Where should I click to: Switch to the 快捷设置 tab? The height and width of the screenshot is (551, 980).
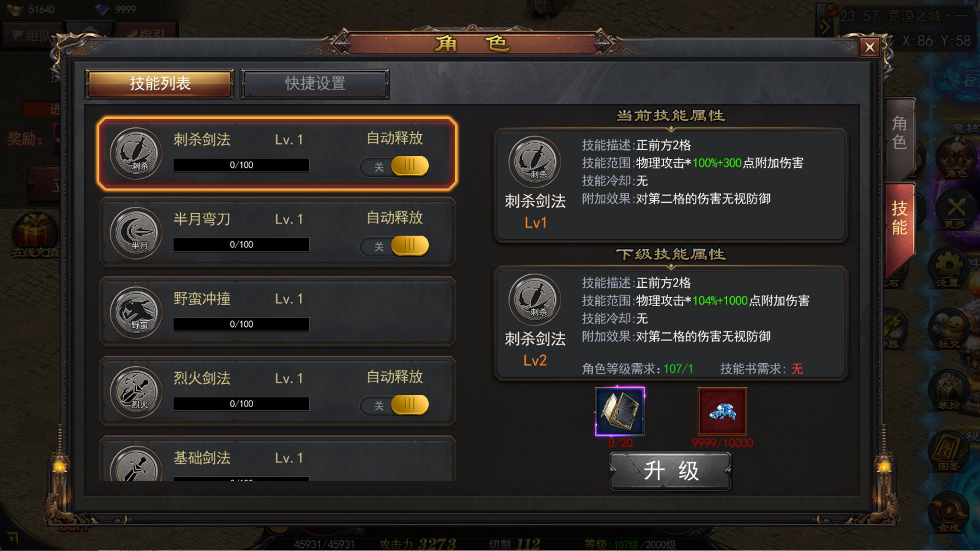[315, 83]
